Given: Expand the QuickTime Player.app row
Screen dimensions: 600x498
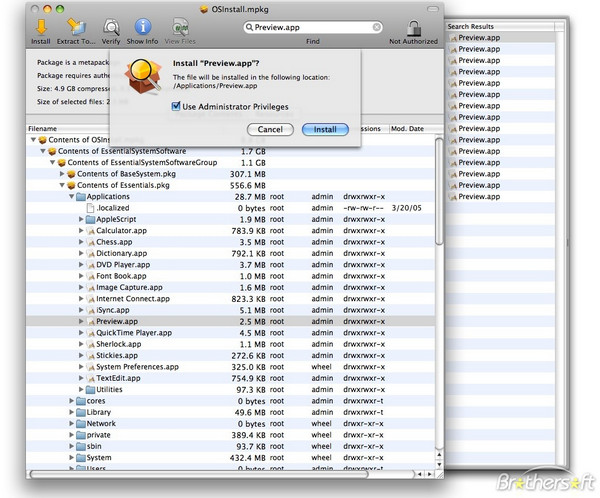Looking at the screenshot, I should point(81,333).
